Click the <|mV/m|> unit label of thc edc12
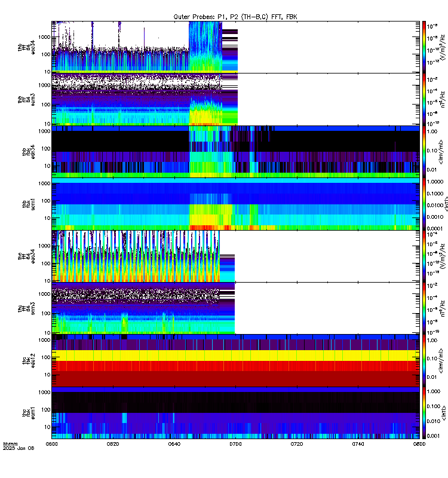This screenshot has height=478, width=448. pos(441,361)
